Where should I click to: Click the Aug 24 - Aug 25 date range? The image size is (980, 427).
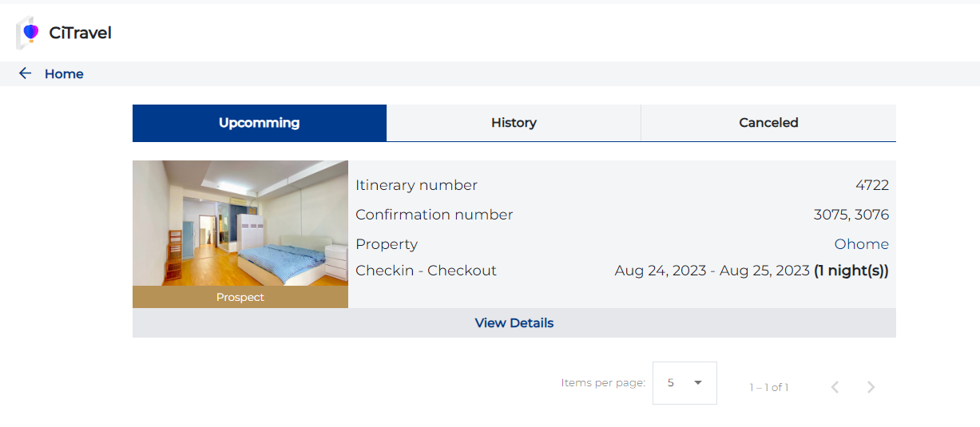(712, 271)
